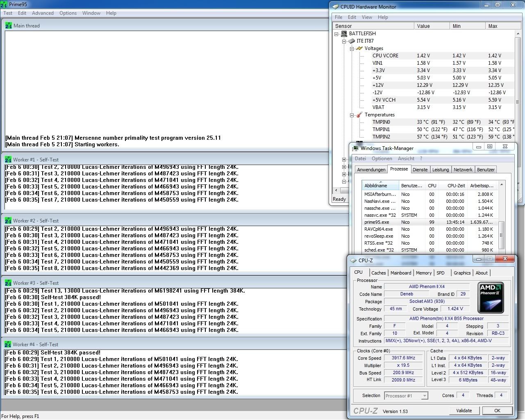The height and width of the screenshot is (420, 525).
Task: Open the SPD tab in CPU-Z
Action: click(x=441, y=273)
